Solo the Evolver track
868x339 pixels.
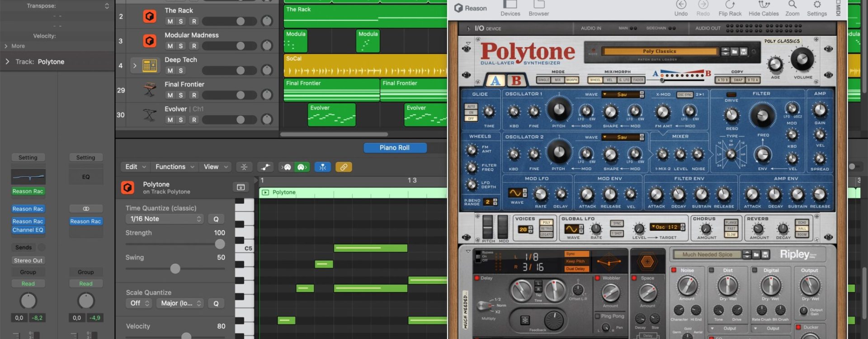[x=181, y=120]
